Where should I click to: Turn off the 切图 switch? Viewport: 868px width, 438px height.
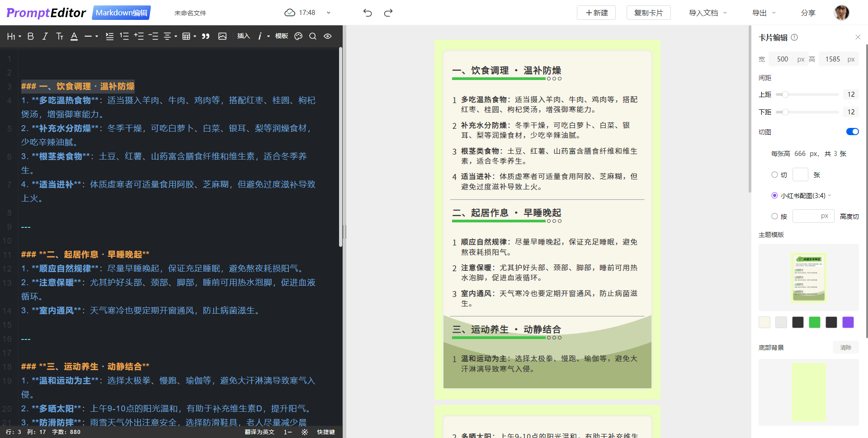click(x=852, y=132)
